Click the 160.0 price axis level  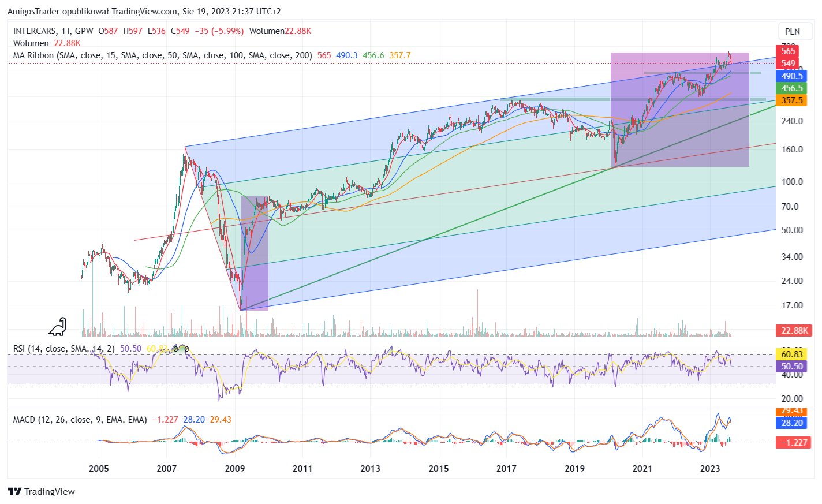[x=792, y=150]
